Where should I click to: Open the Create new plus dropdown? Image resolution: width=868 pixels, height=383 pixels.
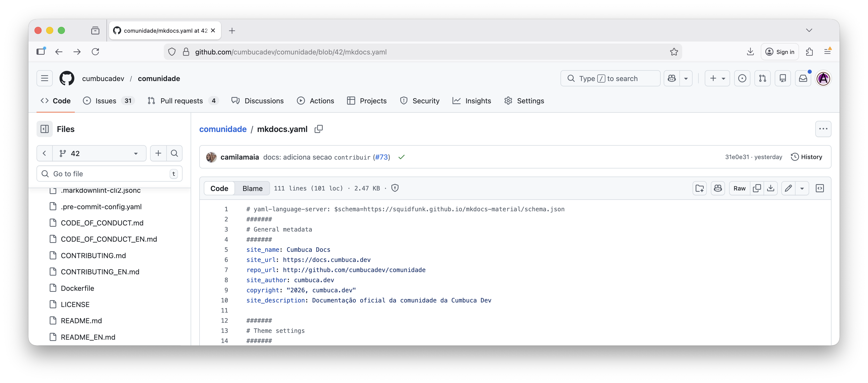point(717,79)
